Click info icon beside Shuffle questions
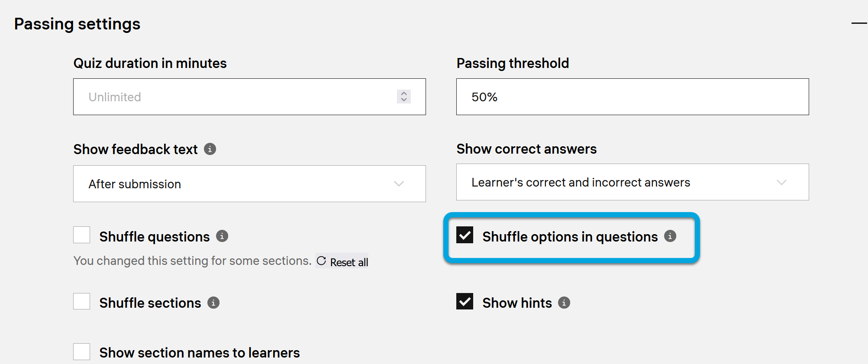 222,236
